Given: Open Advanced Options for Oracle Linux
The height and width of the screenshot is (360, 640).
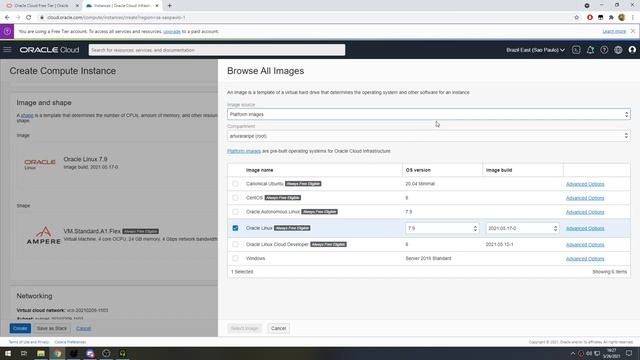Looking at the screenshot, I should [x=585, y=228].
